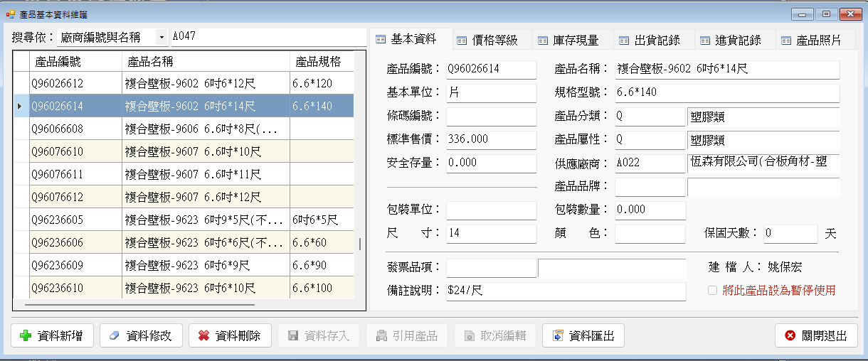
Task: Click the 產品分類 code field
Action: 650,117
